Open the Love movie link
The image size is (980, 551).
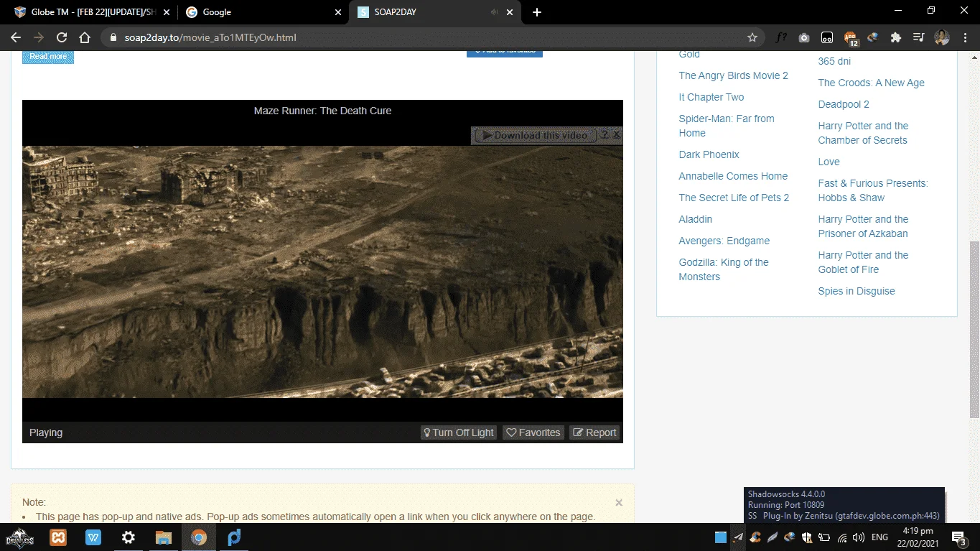pyautogui.click(x=829, y=162)
